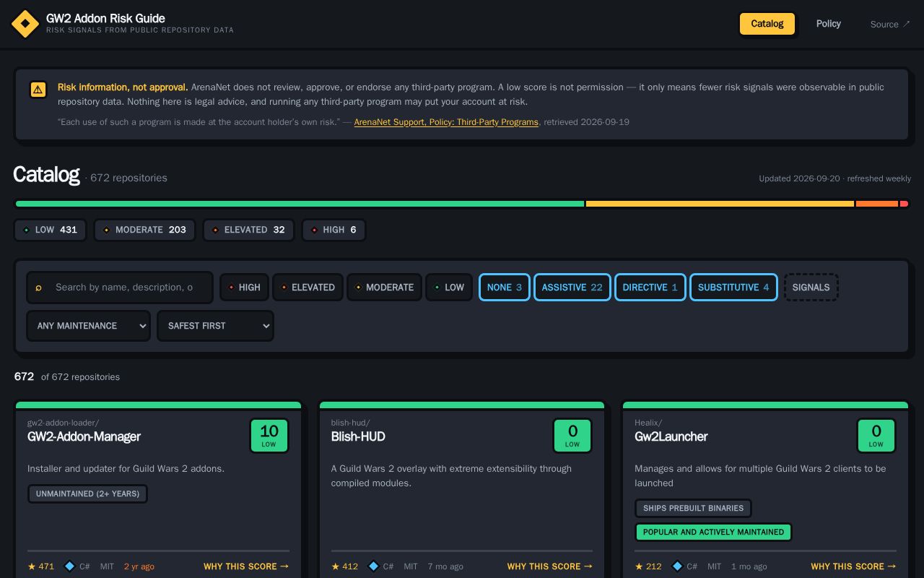The width and height of the screenshot is (924, 578).
Task: Focus the search by name field
Action: pos(120,288)
